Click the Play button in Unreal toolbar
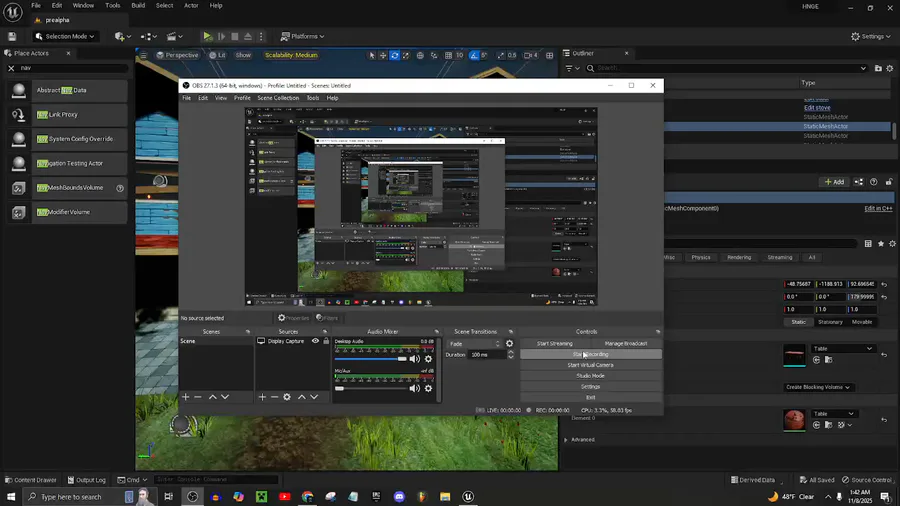This screenshot has width=900, height=506. tap(207, 36)
